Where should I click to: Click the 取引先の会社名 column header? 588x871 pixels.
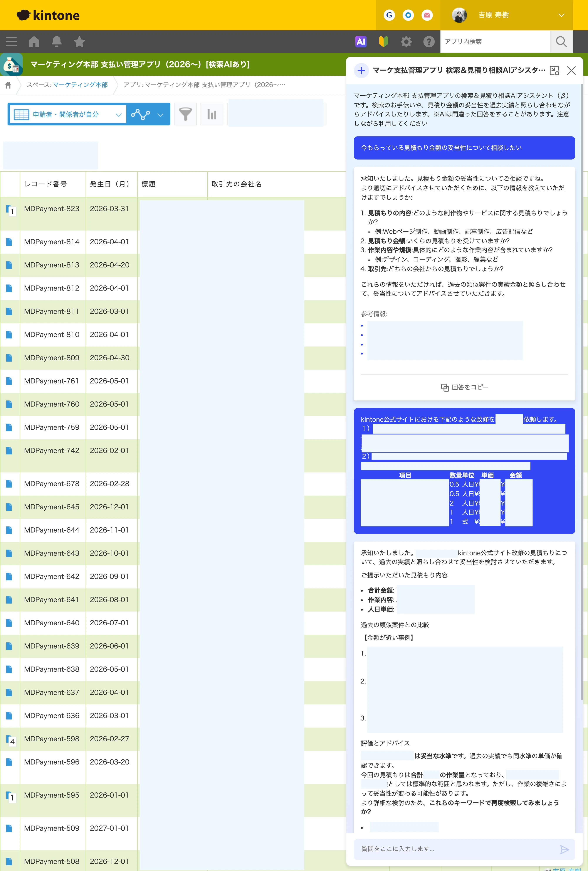pos(237,184)
